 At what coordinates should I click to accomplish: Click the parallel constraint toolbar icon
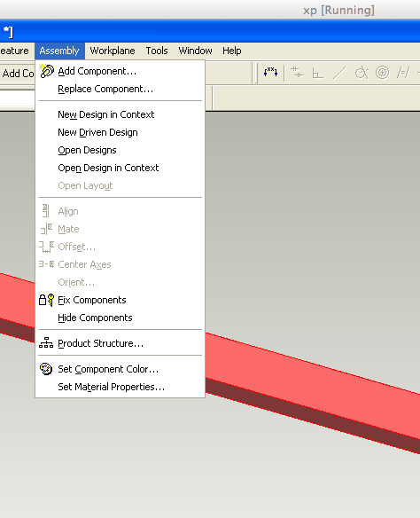click(403, 73)
